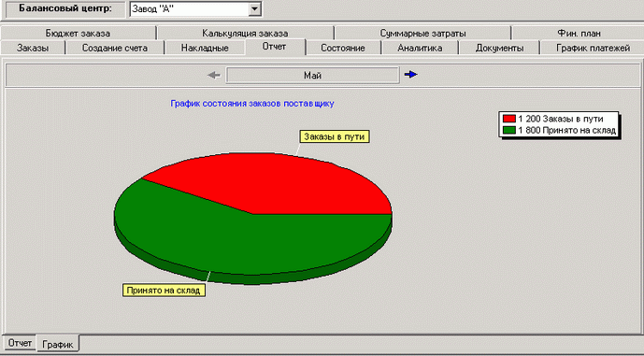This screenshot has width=644, height=356.
Task: Open the График платежей tab
Action: click(593, 48)
